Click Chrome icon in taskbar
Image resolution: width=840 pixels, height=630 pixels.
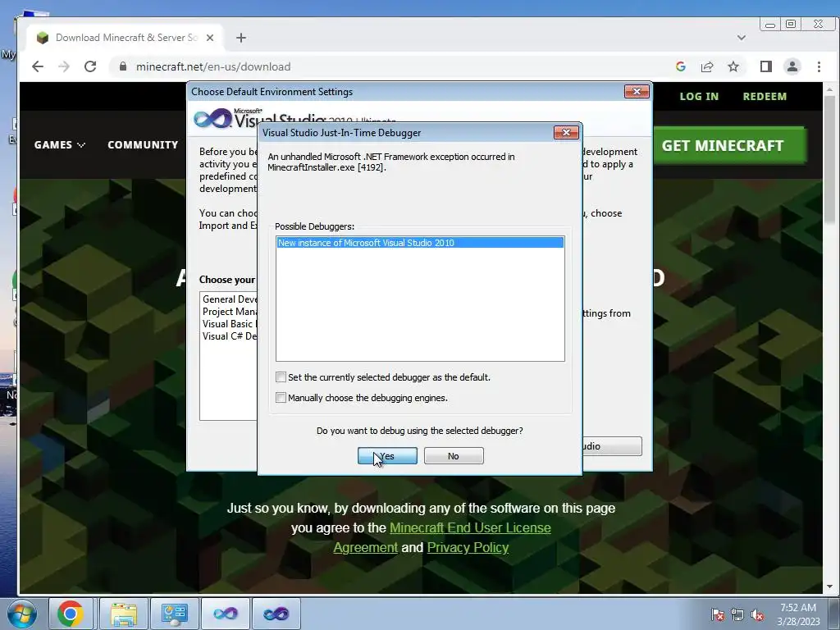pyautogui.click(x=71, y=614)
